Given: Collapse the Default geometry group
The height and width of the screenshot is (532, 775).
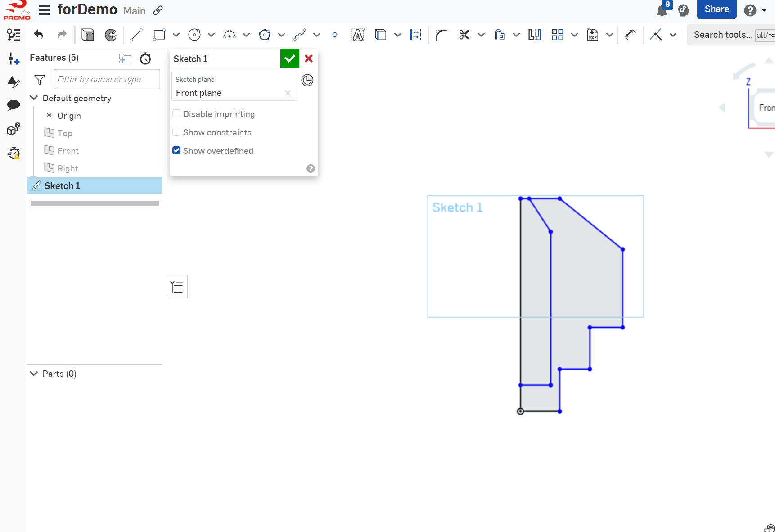Looking at the screenshot, I should tap(34, 98).
